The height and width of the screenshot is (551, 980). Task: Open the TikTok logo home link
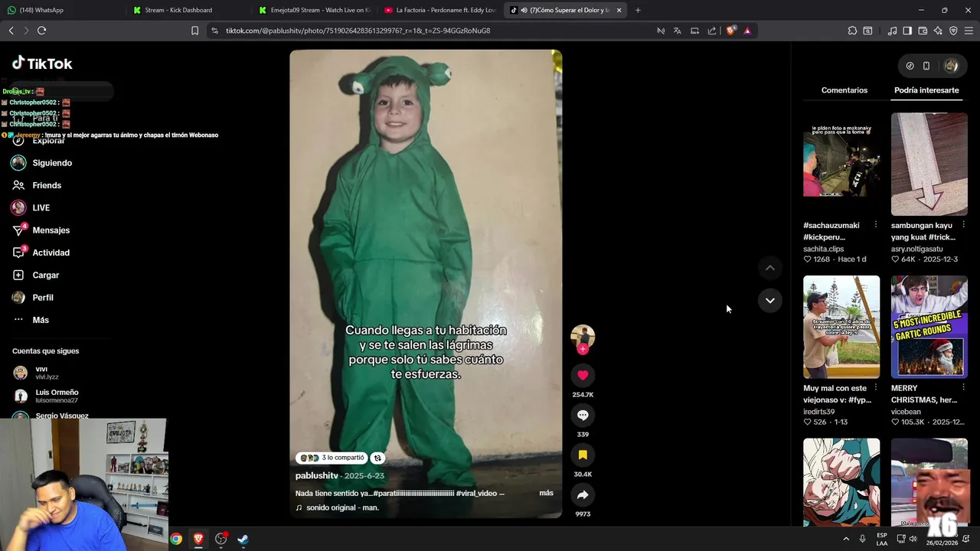42,64
